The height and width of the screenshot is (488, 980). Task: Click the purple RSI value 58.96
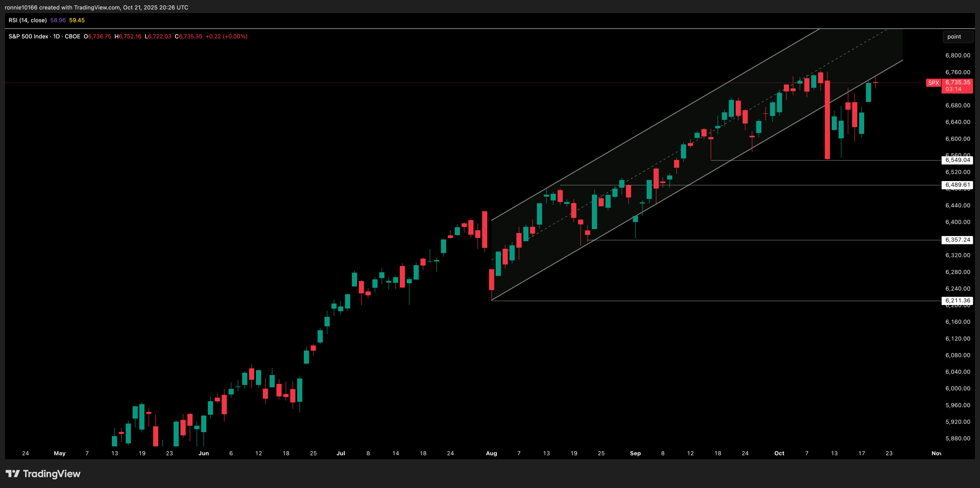(x=58, y=20)
